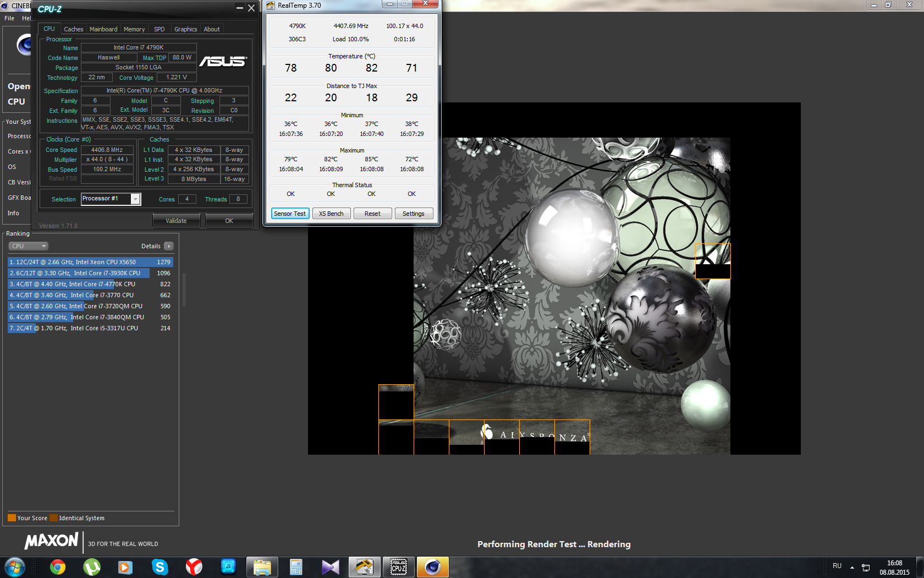Screen dimensions: 924x578
Task: Open the Windows Start menu
Action: (x=15, y=567)
